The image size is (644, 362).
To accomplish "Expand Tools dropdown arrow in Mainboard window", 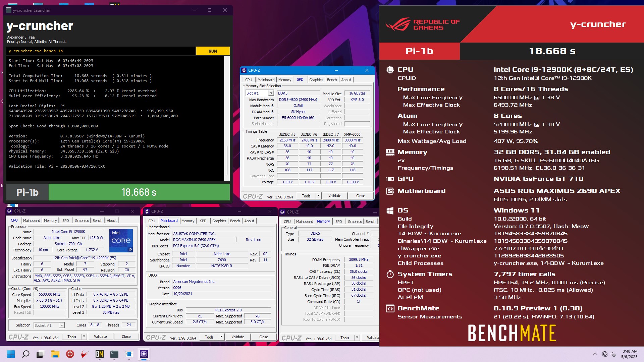I will coord(221,337).
